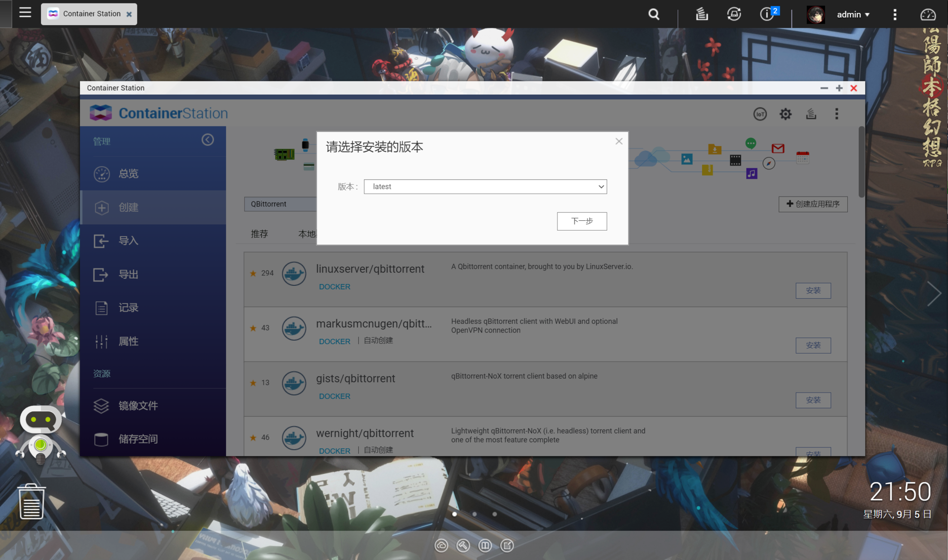The width and height of the screenshot is (948, 560).
Task: Install linuxserver/qbittorrent with 安装 button
Action: [813, 290]
